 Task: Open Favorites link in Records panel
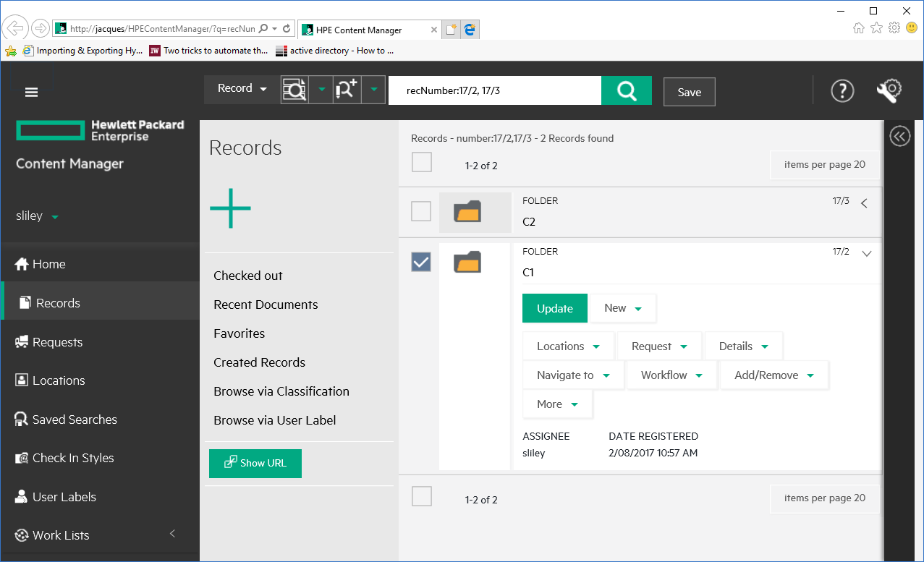click(x=240, y=333)
